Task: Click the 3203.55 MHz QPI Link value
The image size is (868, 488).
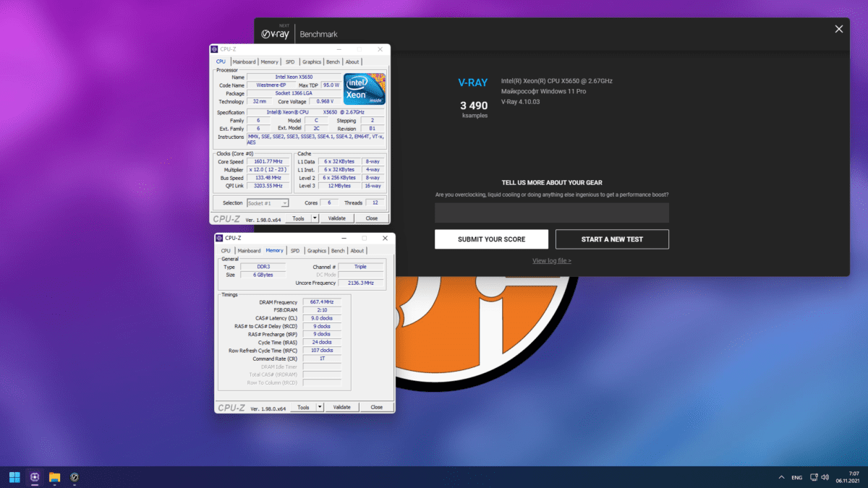Action: click(270, 186)
